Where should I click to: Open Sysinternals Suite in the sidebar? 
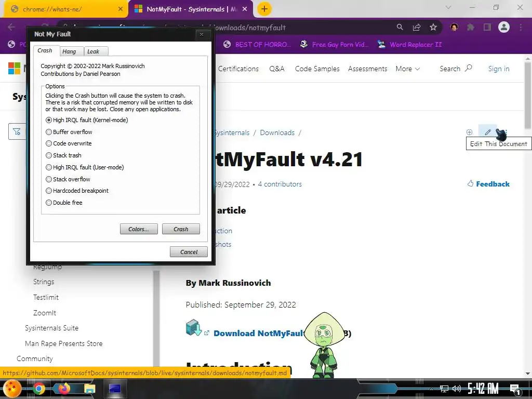pos(51,328)
